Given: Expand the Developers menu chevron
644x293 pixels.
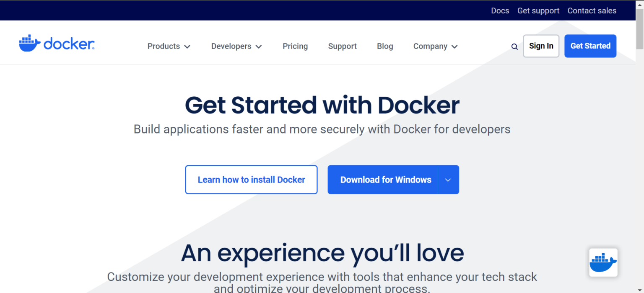Looking at the screenshot, I should pos(259,46).
